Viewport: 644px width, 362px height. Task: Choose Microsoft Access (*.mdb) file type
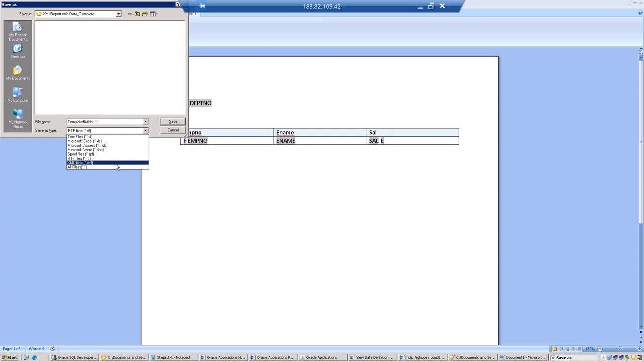pos(108,146)
